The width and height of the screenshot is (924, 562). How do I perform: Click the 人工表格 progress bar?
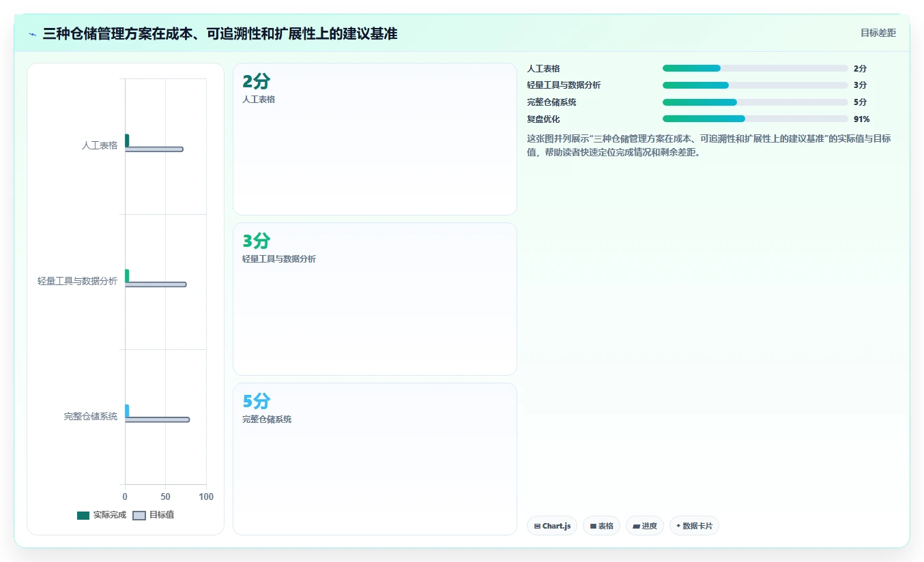[x=755, y=68]
